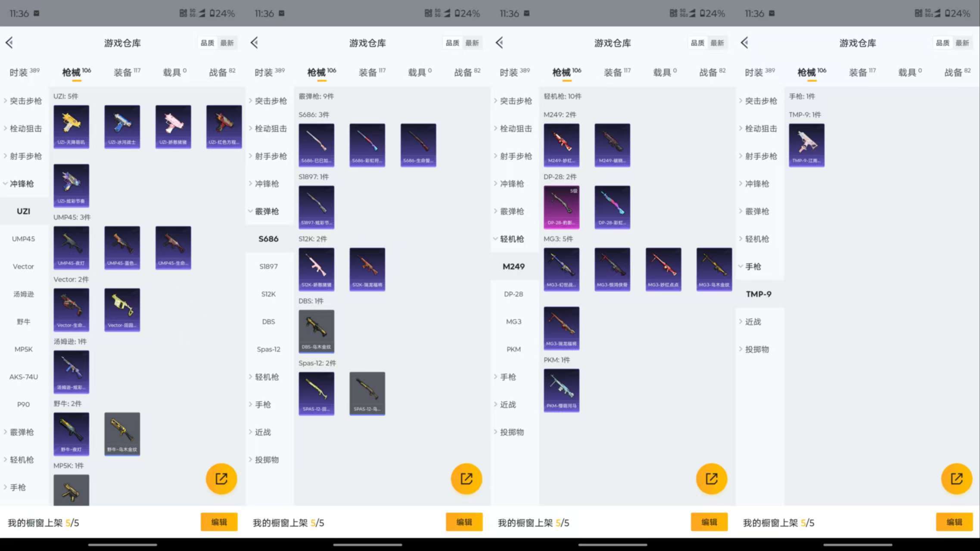Open the DBS-乌木金纹 skin card
This screenshot has height=551, width=980.
[317, 331]
